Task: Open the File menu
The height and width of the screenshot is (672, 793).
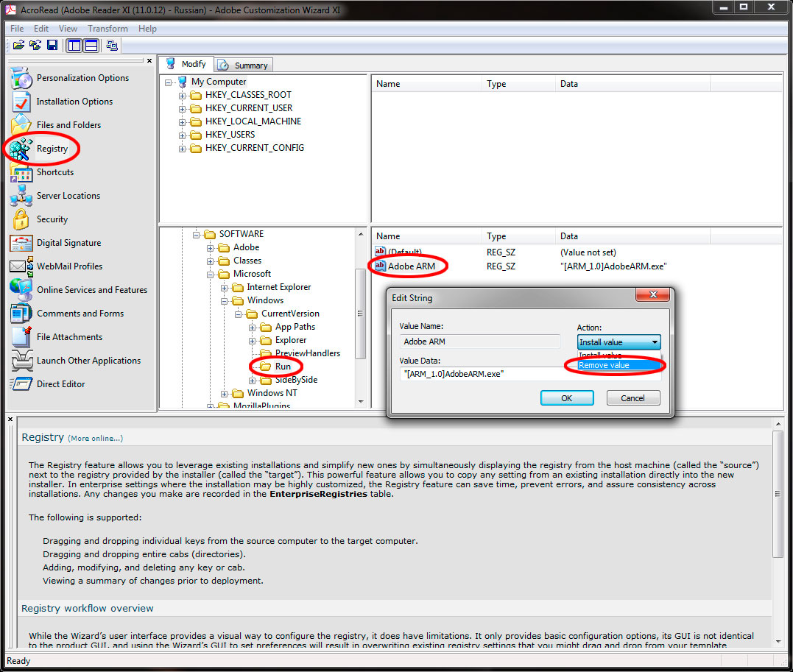Action: 17,29
